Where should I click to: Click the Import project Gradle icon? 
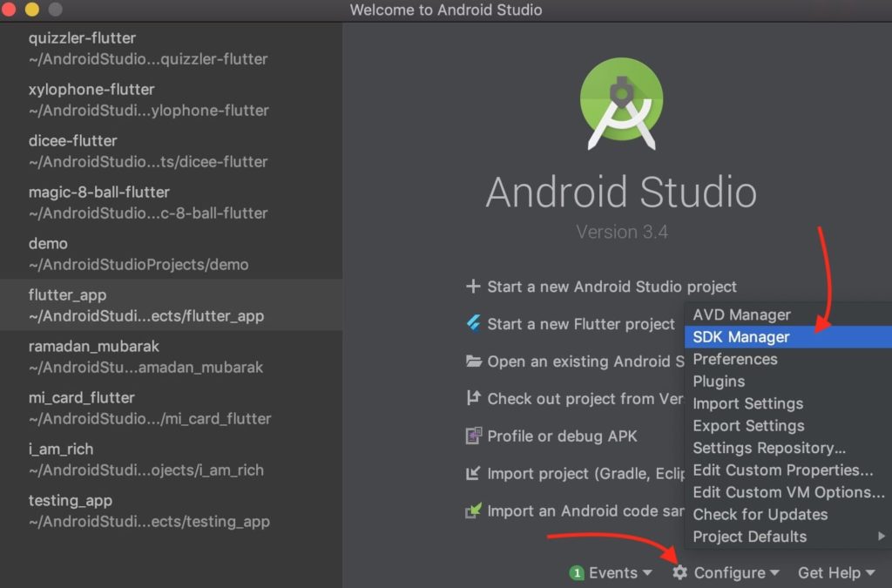[x=473, y=474]
